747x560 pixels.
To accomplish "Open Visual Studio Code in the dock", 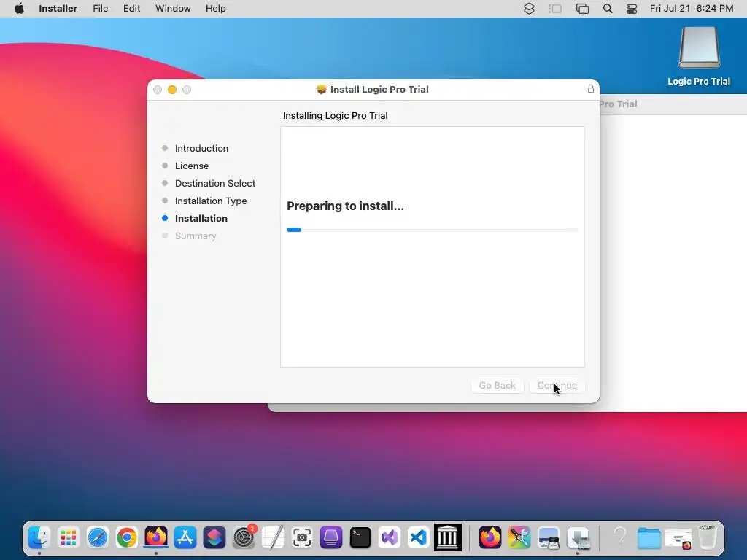I will [418, 537].
